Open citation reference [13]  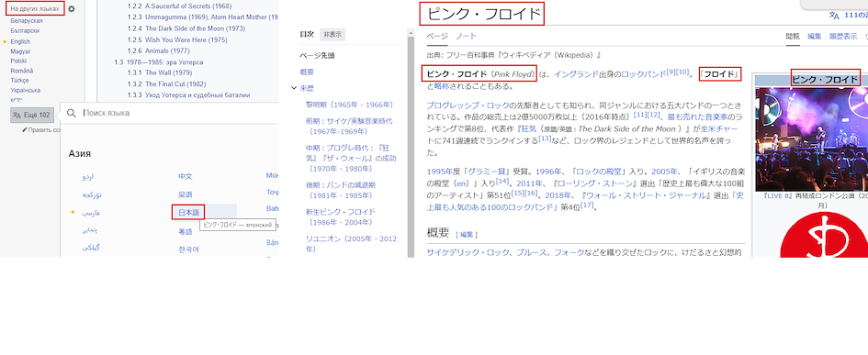(x=545, y=139)
